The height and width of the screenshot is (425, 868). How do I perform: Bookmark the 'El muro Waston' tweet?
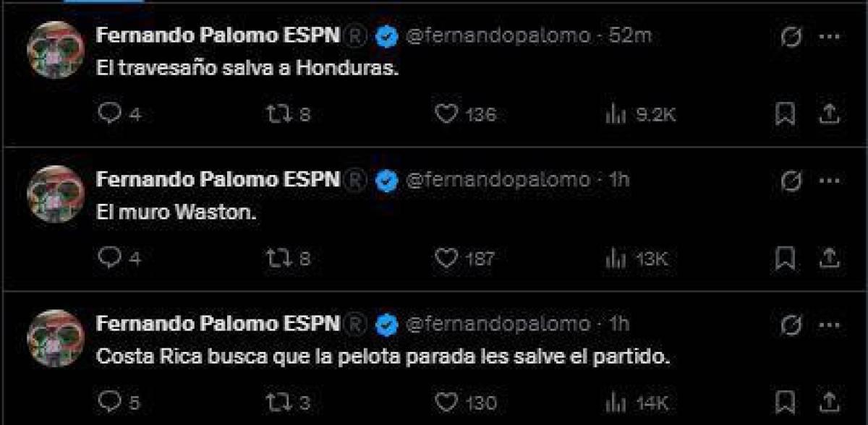[786, 258]
